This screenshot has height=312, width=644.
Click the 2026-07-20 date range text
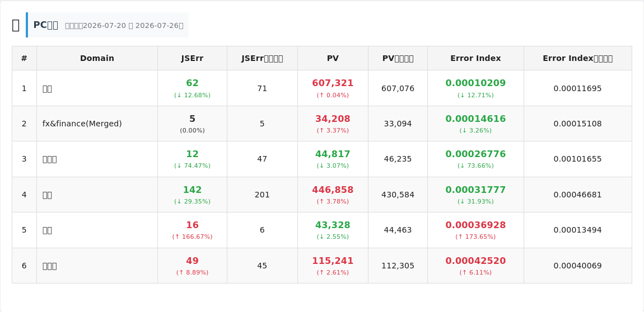[124, 25]
